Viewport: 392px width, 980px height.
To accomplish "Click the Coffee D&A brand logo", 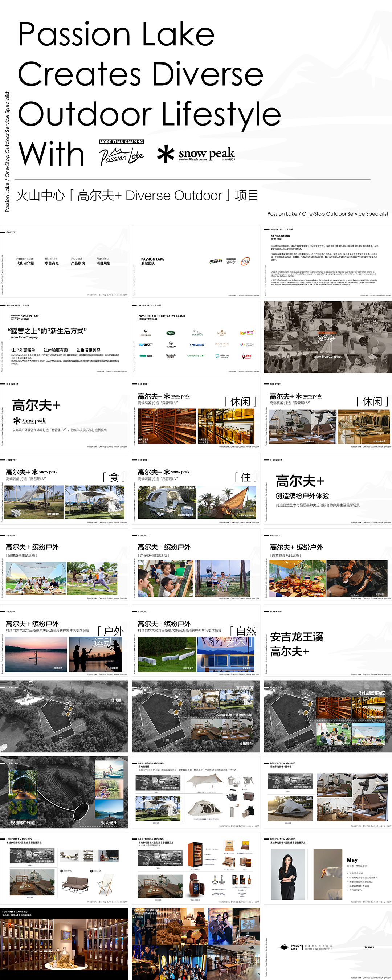I will pyautogui.click(x=171, y=344).
